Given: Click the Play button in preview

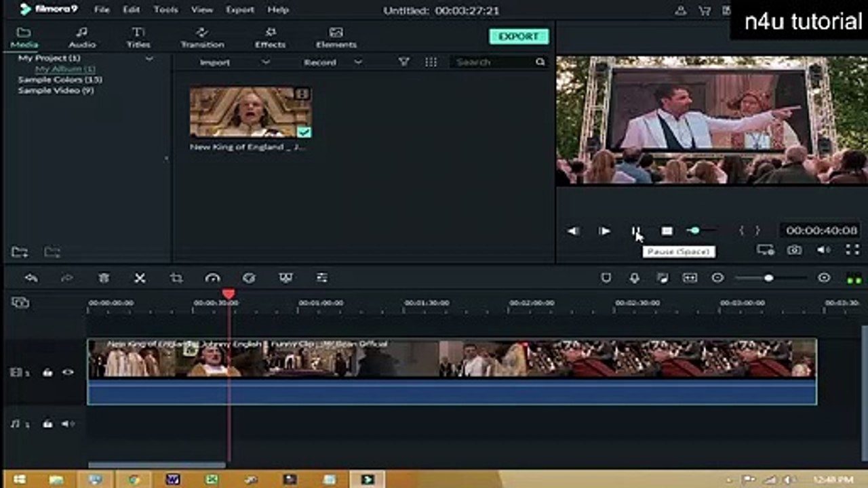Looking at the screenshot, I should pos(604,231).
